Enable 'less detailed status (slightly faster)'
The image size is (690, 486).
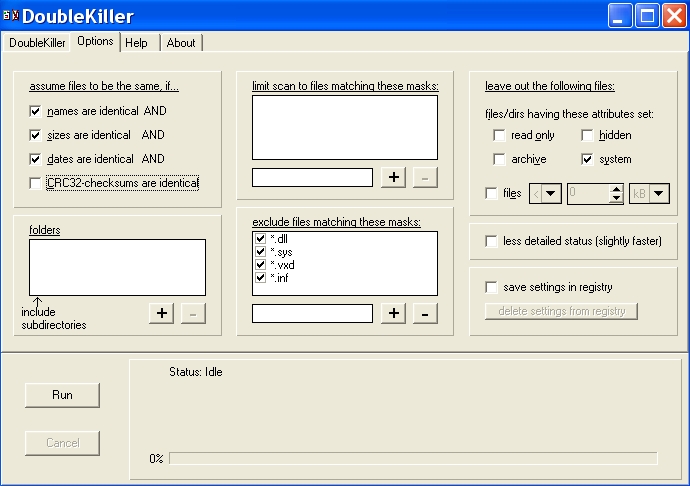click(x=491, y=241)
